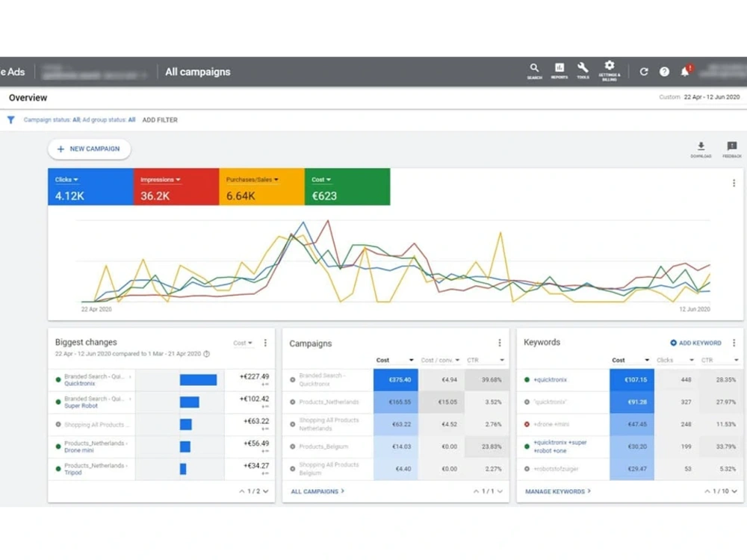
Task: Click the NEW CAMPAIGN button
Action: [89, 149]
